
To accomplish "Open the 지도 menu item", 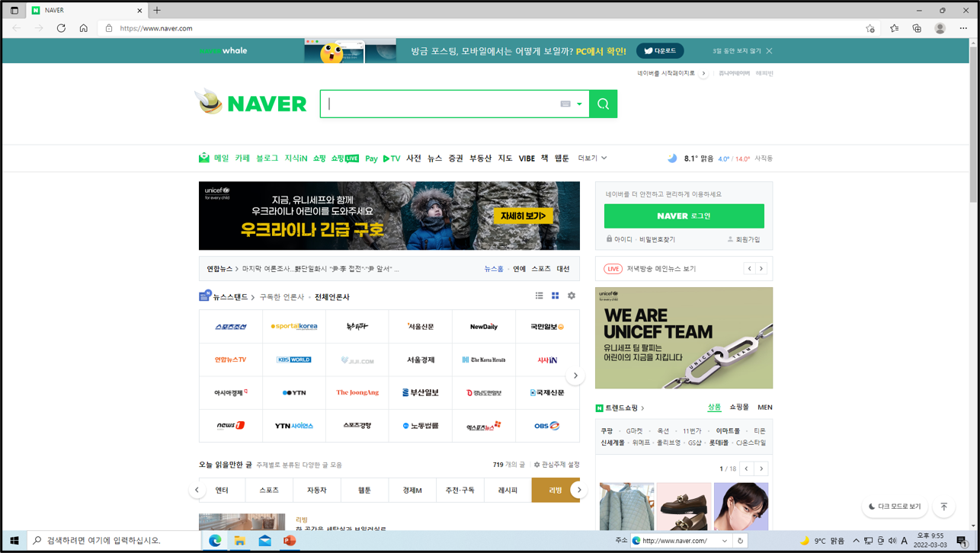I will pyautogui.click(x=505, y=158).
